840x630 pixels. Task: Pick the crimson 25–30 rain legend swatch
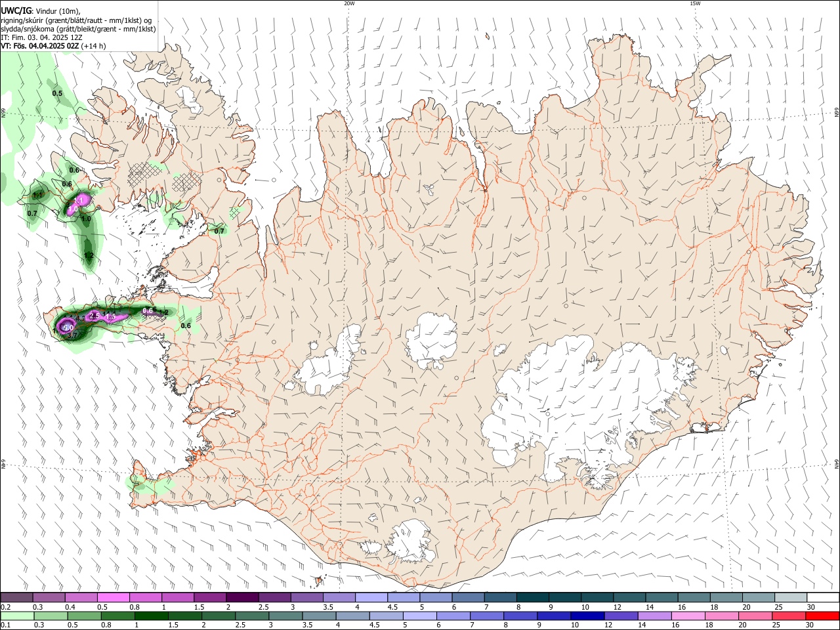[x=789, y=616]
